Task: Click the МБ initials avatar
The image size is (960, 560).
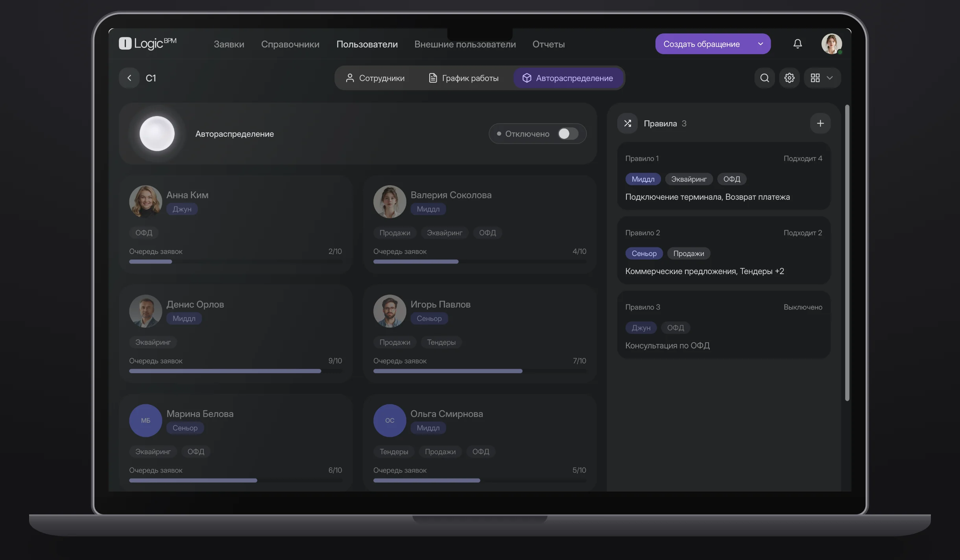Action: [x=146, y=420]
